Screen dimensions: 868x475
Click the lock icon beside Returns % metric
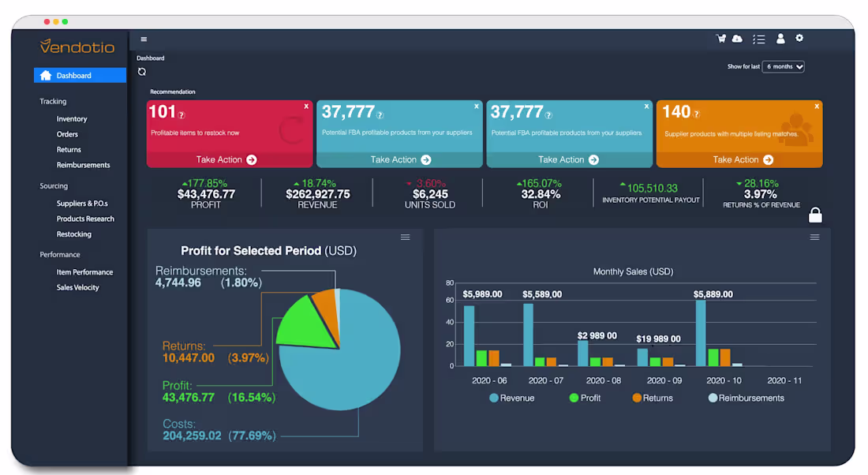815,214
